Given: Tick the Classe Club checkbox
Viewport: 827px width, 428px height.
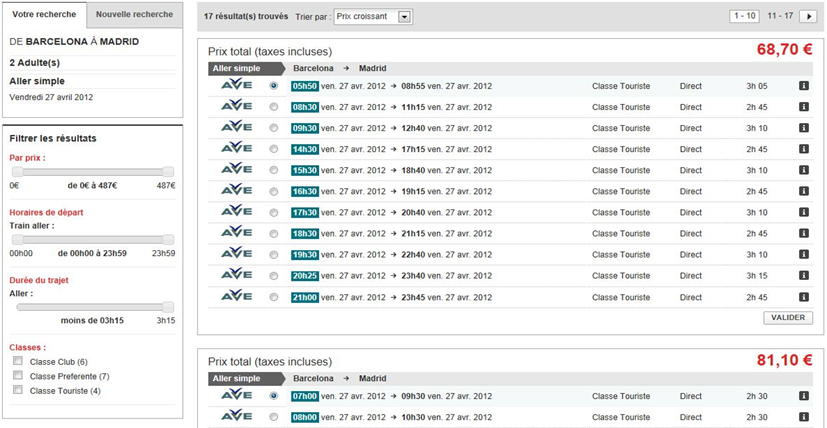Looking at the screenshot, I should (x=18, y=361).
